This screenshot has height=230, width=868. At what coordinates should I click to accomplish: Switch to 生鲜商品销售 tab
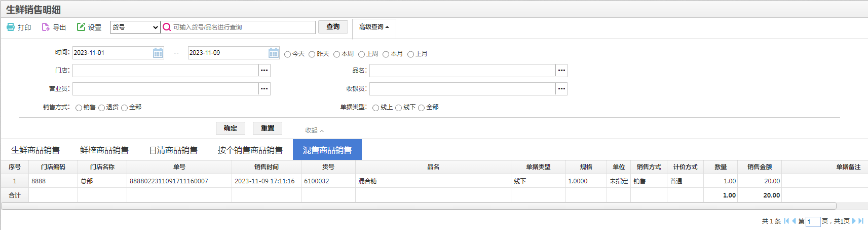pyautogui.click(x=35, y=150)
